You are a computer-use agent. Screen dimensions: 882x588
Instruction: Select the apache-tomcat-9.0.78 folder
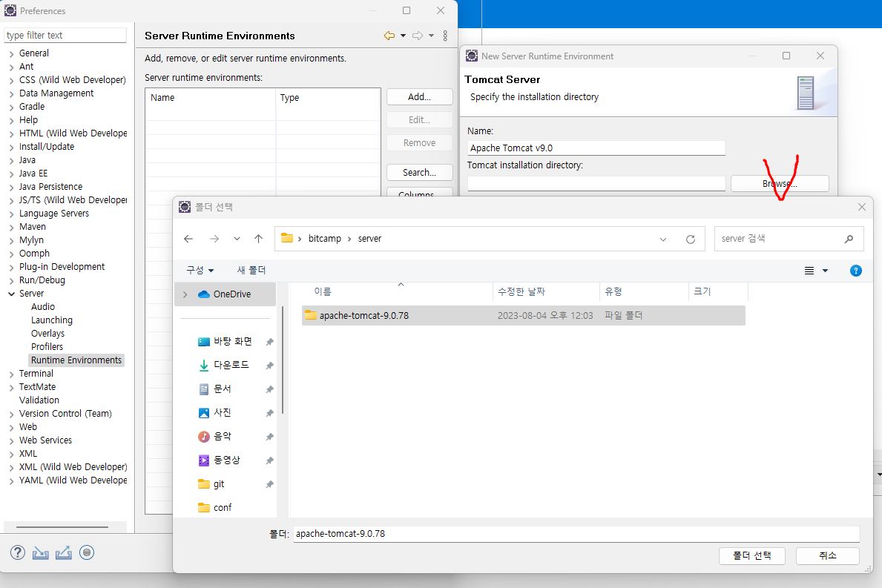coord(523,315)
